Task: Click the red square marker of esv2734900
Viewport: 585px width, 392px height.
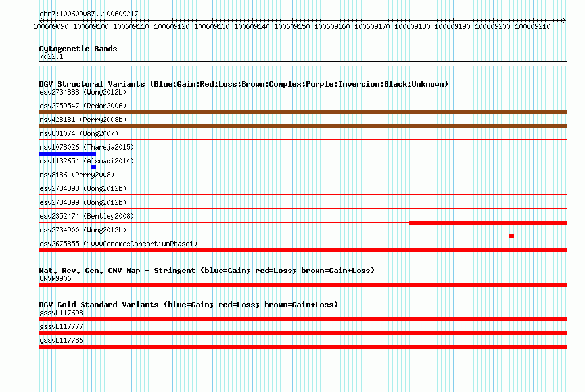Action: coord(512,236)
